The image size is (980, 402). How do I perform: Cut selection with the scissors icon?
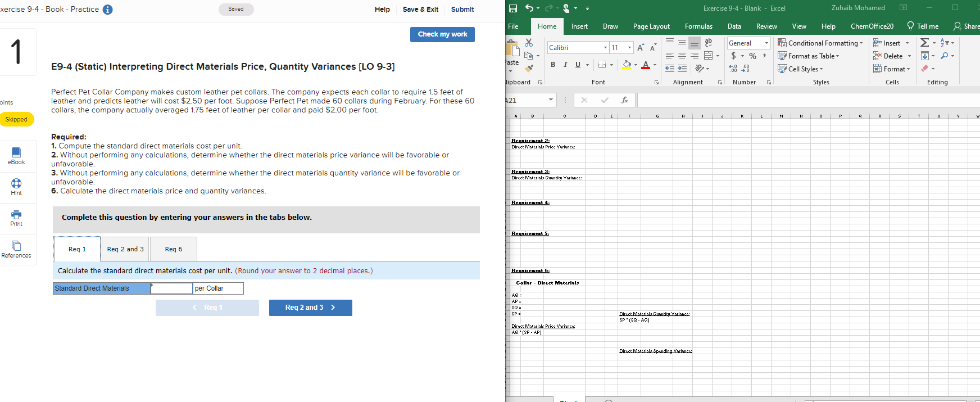click(528, 43)
